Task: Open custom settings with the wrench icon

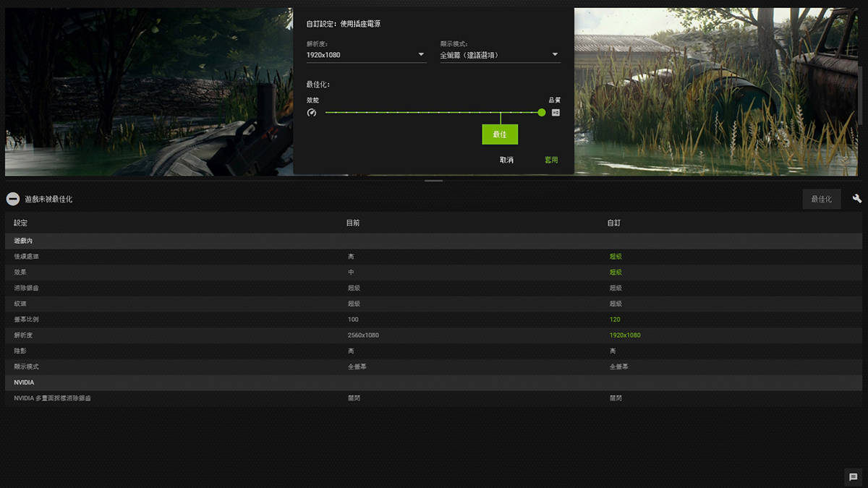Action: 857,199
